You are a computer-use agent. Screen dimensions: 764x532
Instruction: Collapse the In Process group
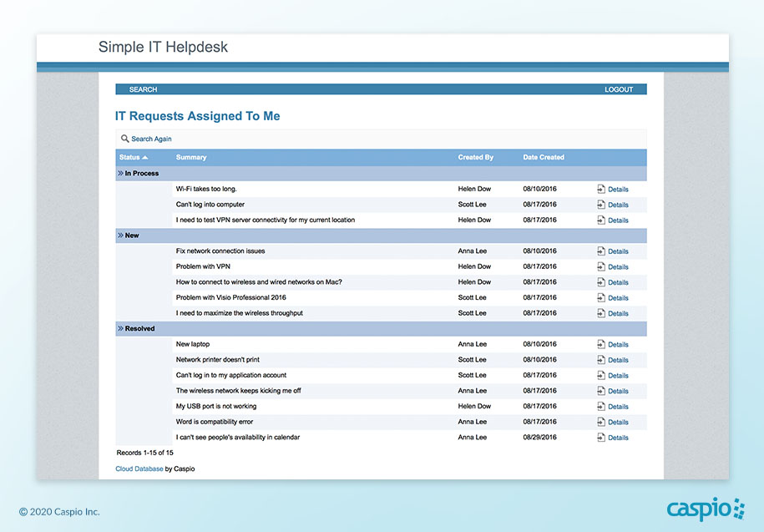tap(120, 174)
